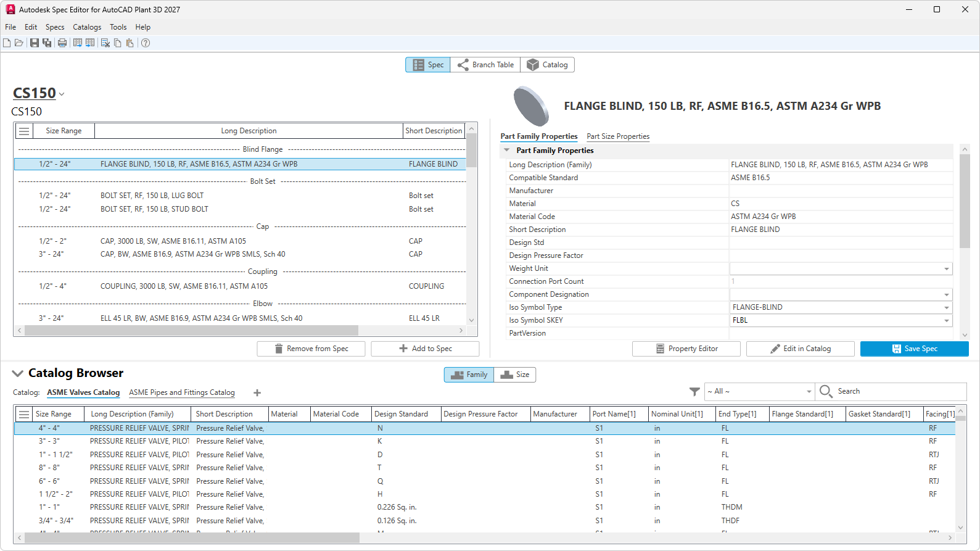Open the Weight Unit dropdown
Viewport: 980px width, 551px height.
pos(946,269)
